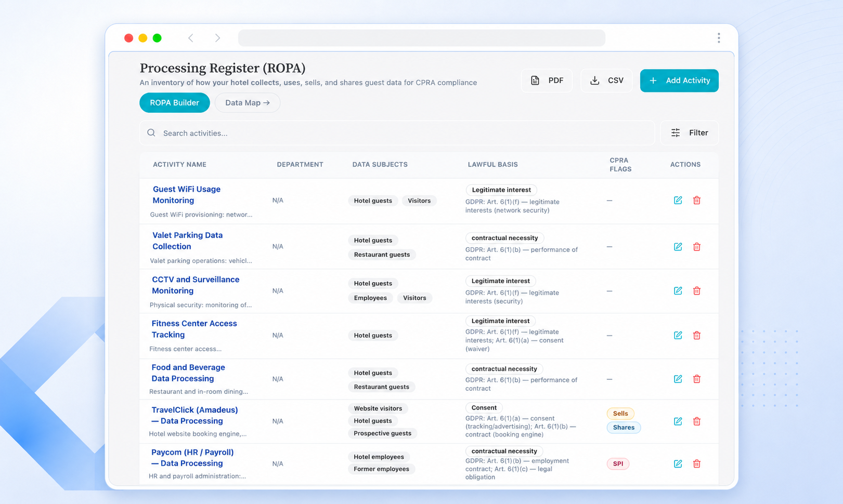The width and height of the screenshot is (843, 504).
Task: Open Guest WiFi Usage Monitoring activity
Action: (187, 195)
